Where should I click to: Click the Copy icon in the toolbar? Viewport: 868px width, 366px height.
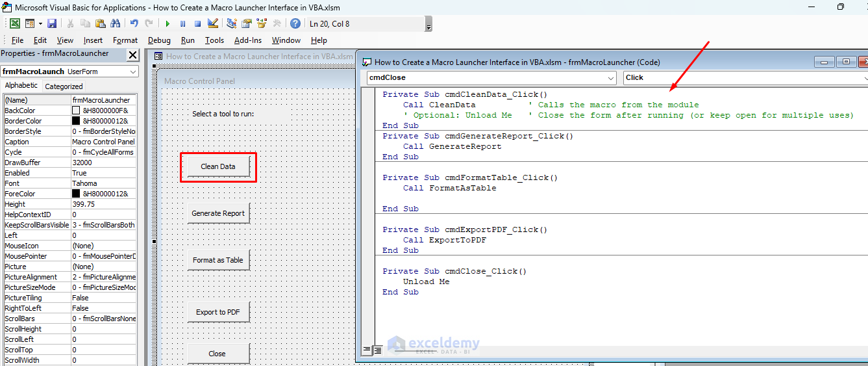[x=85, y=23]
